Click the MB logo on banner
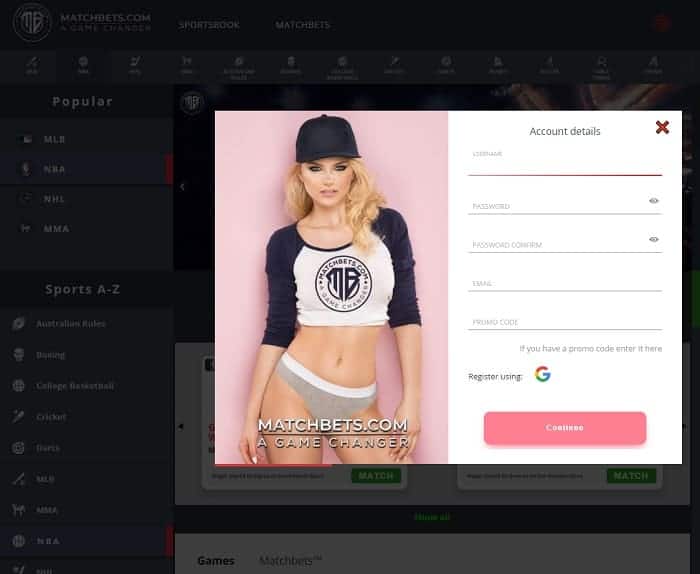Image resolution: width=700 pixels, height=574 pixels. (192, 103)
